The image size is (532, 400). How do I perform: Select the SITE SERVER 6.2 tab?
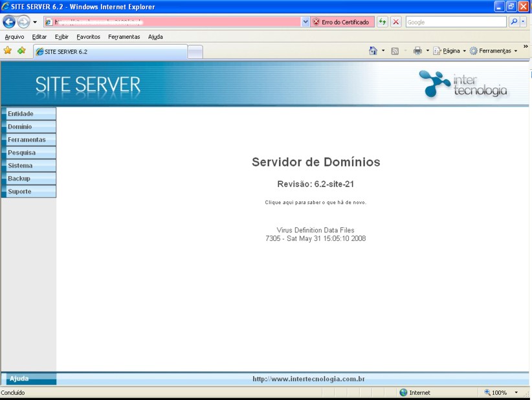pos(110,52)
